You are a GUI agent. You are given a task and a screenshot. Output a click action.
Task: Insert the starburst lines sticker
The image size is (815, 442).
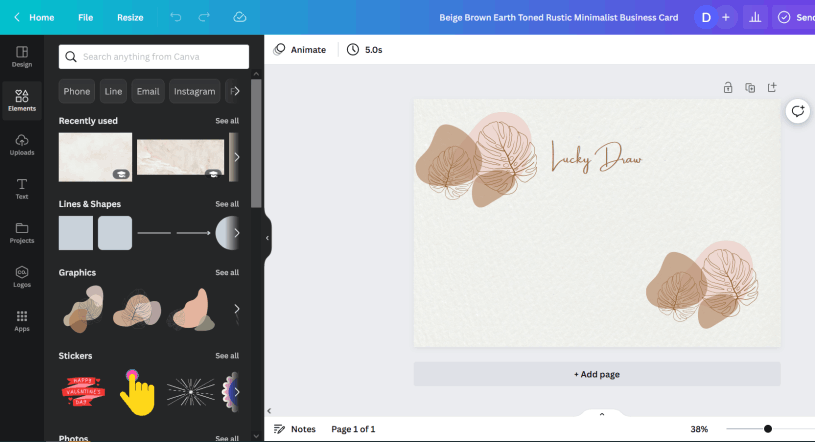point(191,392)
